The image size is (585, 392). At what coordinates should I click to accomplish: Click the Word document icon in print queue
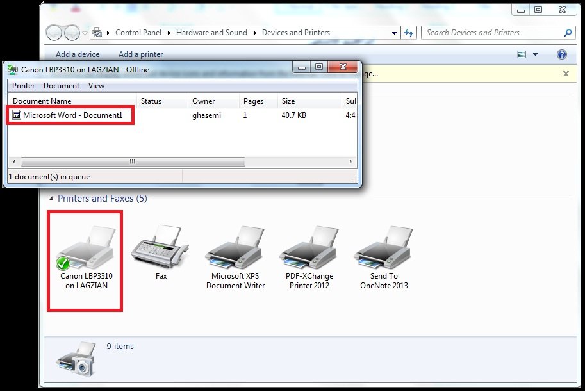pyautogui.click(x=17, y=115)
